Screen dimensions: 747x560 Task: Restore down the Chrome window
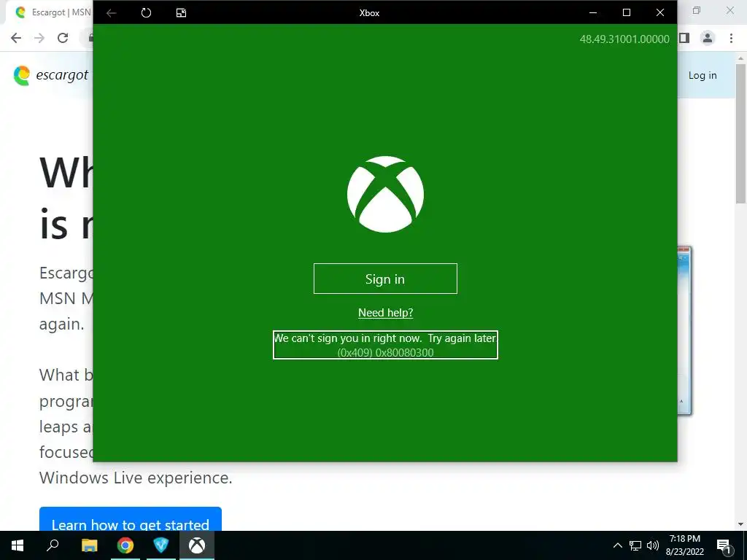[x=697, y=10]
